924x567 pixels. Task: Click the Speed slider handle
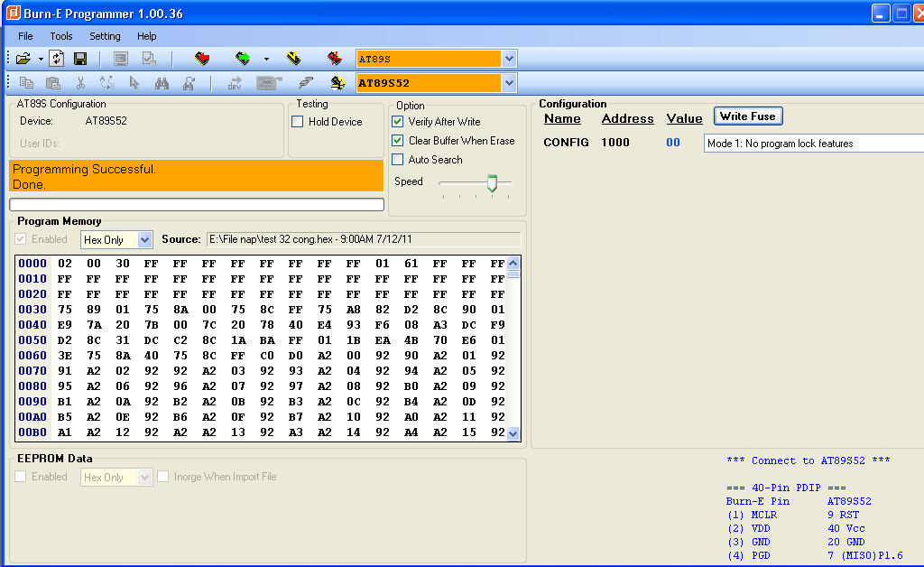(492, 183)
